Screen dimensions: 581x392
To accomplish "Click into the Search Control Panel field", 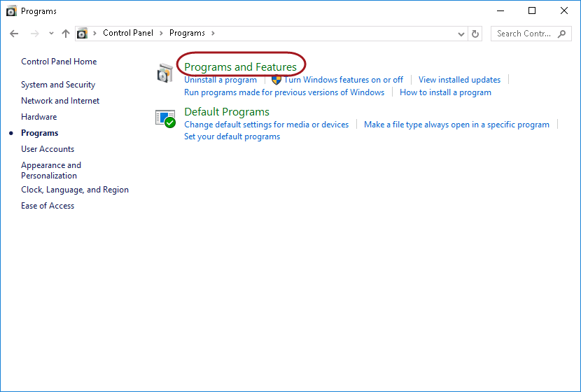I will [524, 33].
